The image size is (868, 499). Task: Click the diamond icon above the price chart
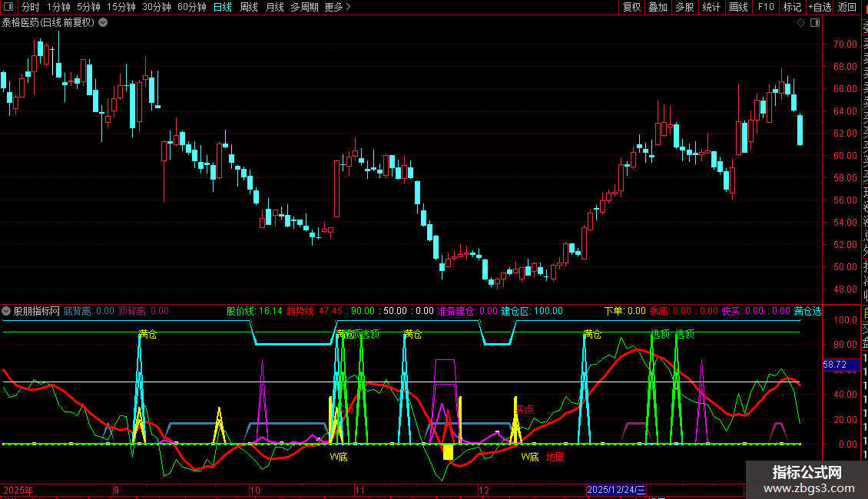coord(800,23)
